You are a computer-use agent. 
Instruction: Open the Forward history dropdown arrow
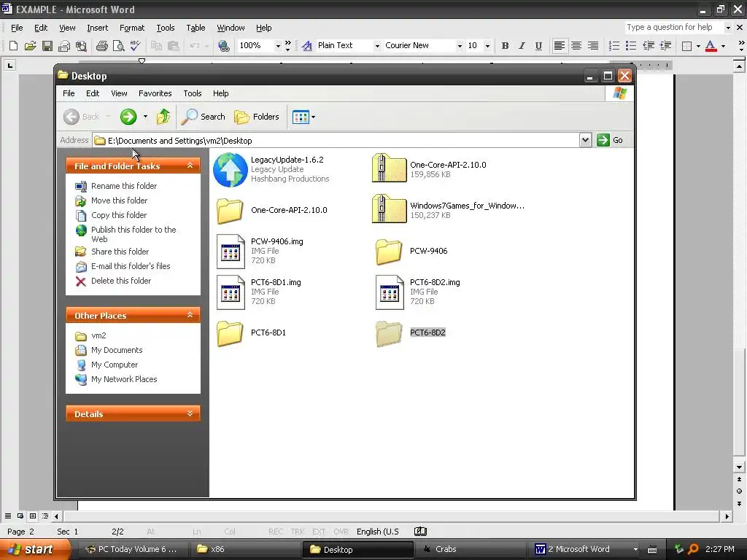pyautogui.click(x=145, y=117)
